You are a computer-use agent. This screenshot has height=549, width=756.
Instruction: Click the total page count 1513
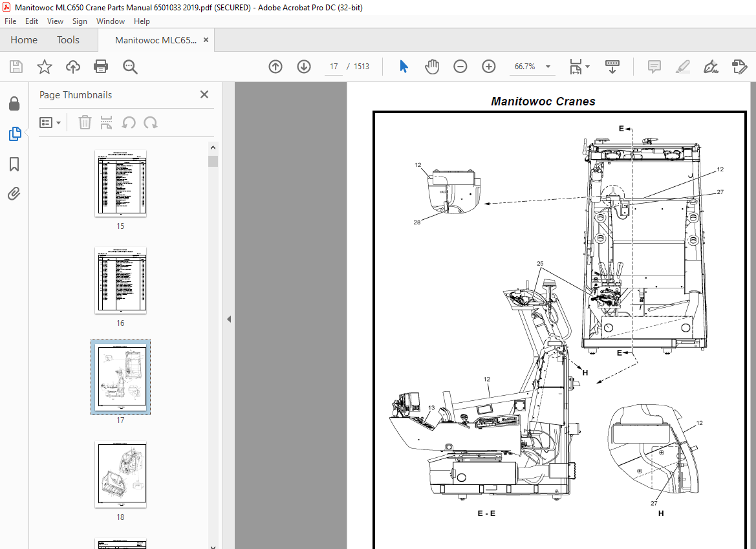(x=362, y=67)
